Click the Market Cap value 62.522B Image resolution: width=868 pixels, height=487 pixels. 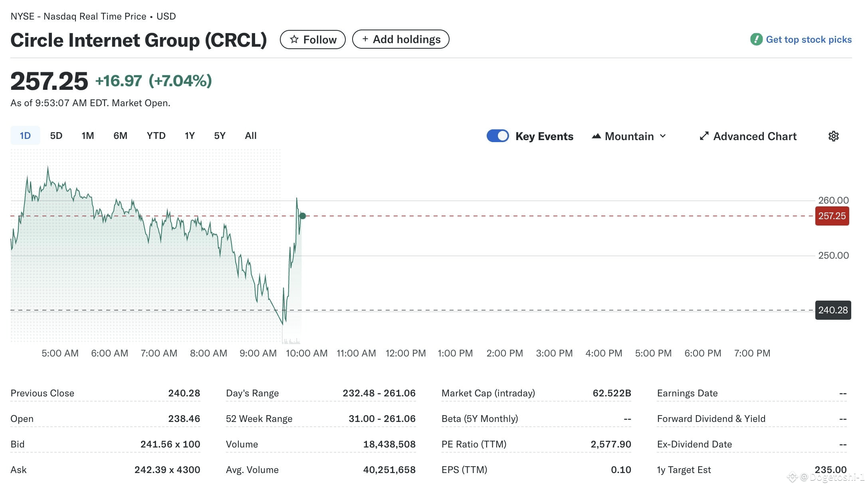612,393
